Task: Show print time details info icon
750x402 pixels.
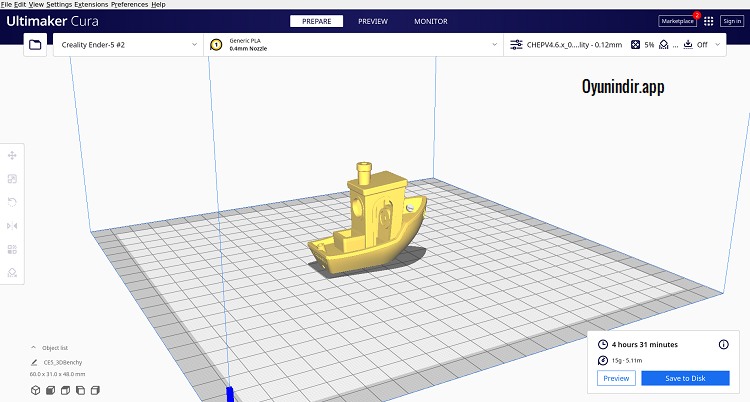Action: click(724, 344)
